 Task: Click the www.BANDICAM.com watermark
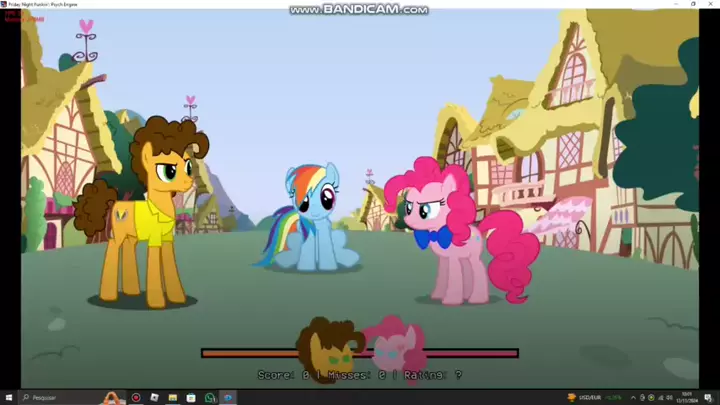(359, 10)
